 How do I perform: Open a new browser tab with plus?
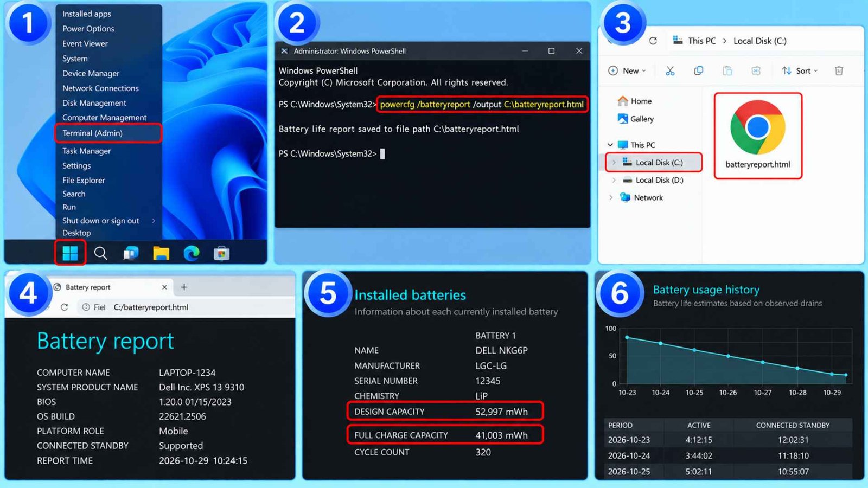pos(184,287)
